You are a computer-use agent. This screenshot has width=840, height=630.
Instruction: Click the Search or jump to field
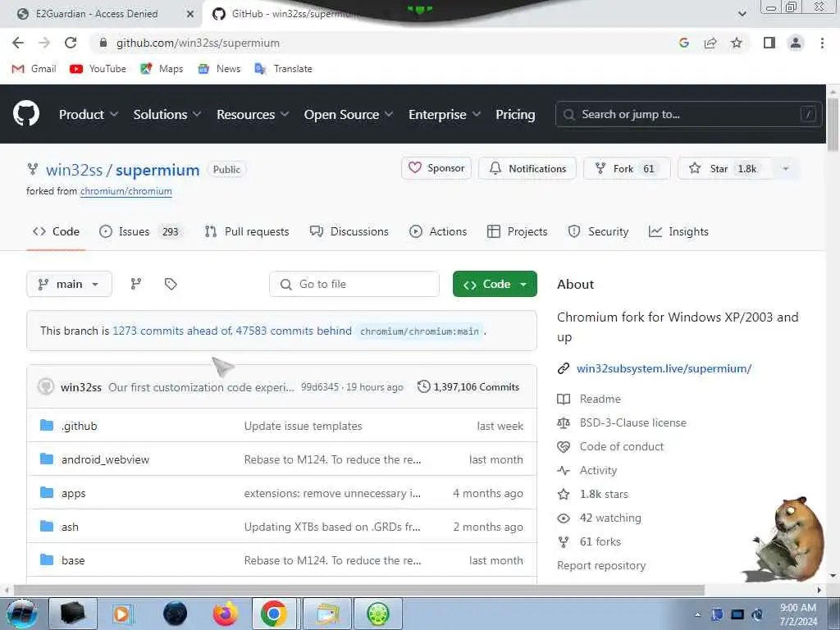click(688, 114)
